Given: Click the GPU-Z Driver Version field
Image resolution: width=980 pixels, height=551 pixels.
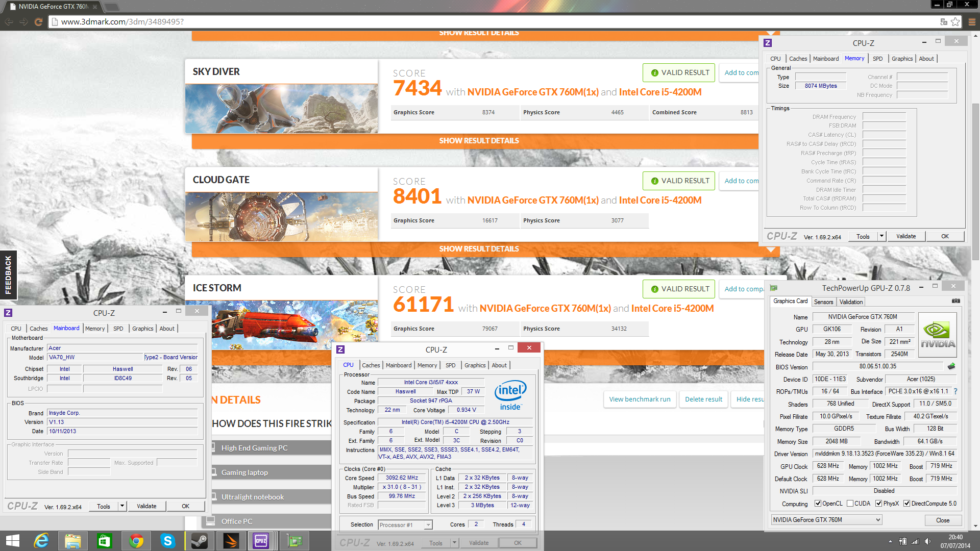Looking at the screenshot, I should click(884, 454).
